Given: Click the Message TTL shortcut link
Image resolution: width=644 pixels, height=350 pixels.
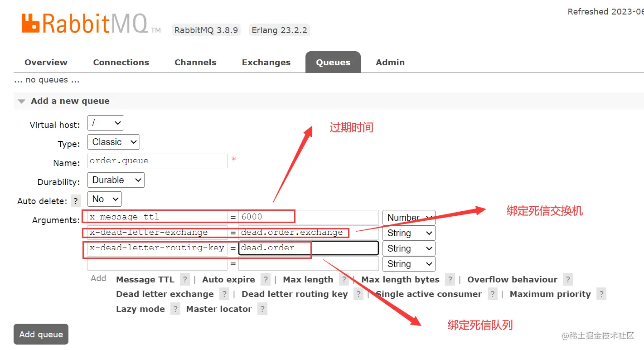Looking at the screenshot, I should pyautogui.click(x=145, y=279).
